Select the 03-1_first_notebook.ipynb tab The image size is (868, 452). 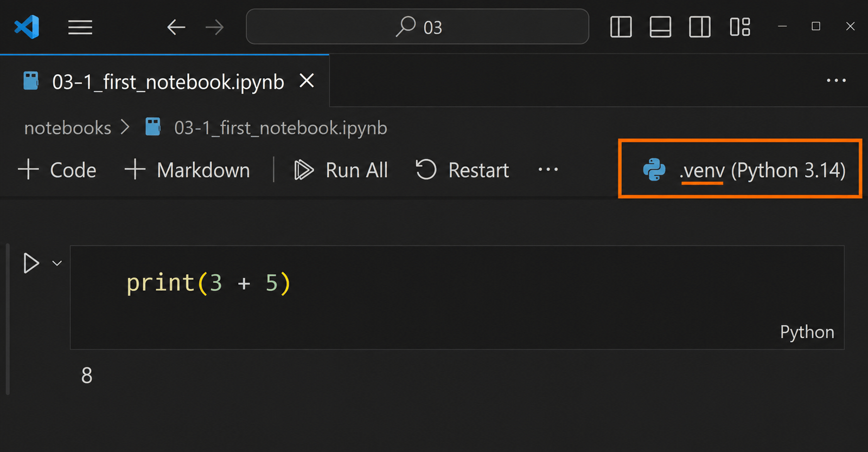(164, 82)
